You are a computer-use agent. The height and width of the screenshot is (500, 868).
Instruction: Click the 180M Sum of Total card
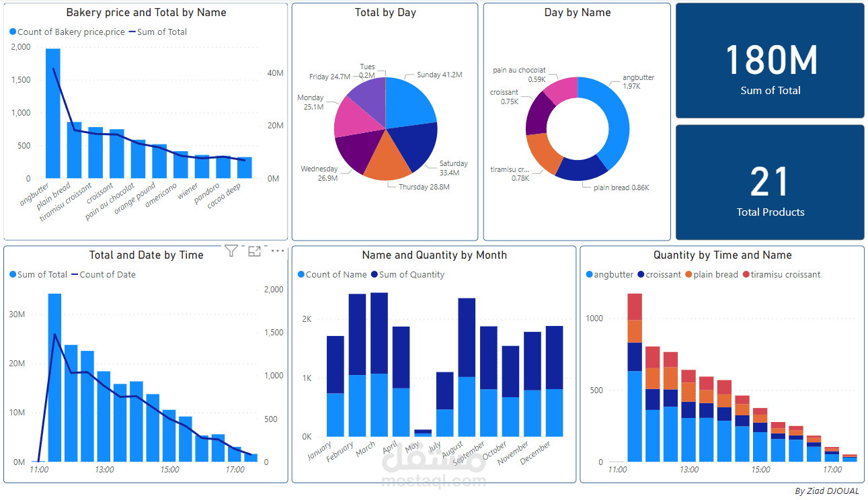[769, 60]
